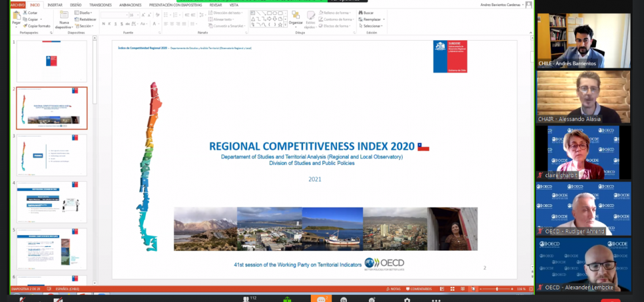The height and width of the screenshot is (302, 644).
Task: Center text in Párrafo group
Action: coord(172,24)
